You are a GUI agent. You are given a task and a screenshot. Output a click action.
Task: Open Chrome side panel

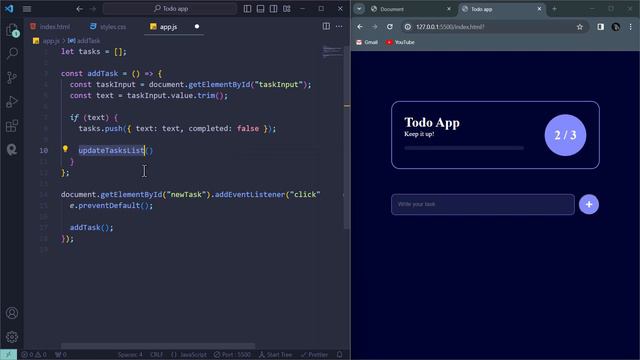600,27
